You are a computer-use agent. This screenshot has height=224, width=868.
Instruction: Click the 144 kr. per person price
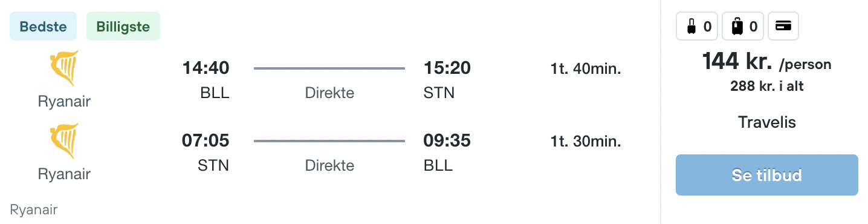(x=766, y=62)
